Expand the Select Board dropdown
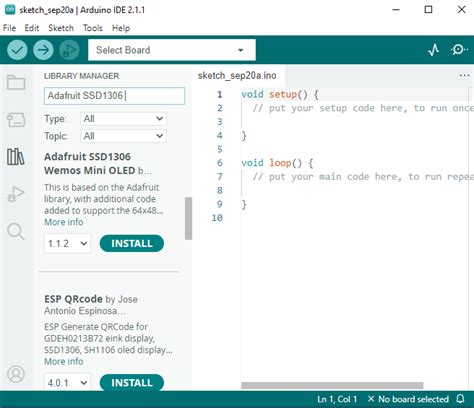This screenshot has height=408, width=474. 172,50
